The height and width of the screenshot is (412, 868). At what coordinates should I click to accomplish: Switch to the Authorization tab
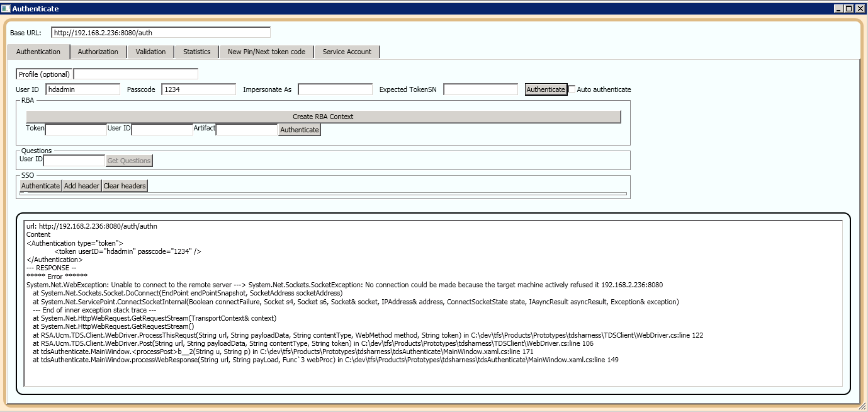click(x=98, y=52)
